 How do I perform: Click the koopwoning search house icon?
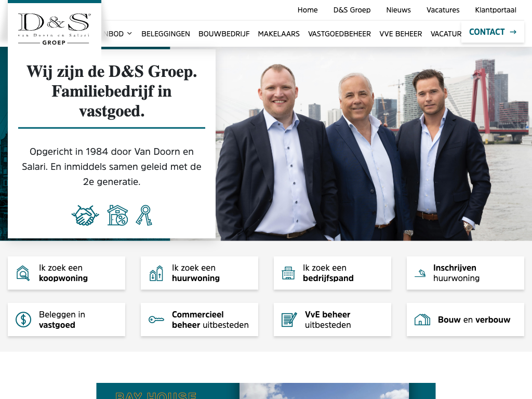(x=23, y=273)
